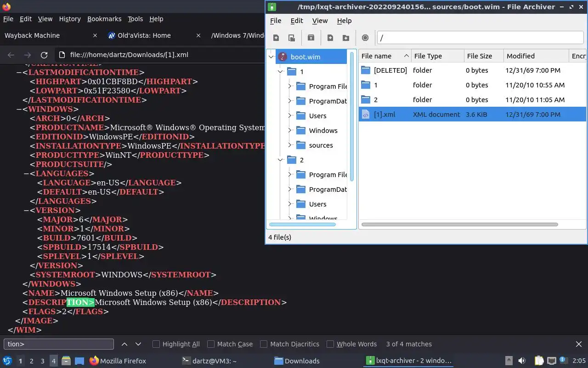Screen dimensions: 588x368
Task: Click the Open archive toolbar icon in File Archiver
Action: 291,38
